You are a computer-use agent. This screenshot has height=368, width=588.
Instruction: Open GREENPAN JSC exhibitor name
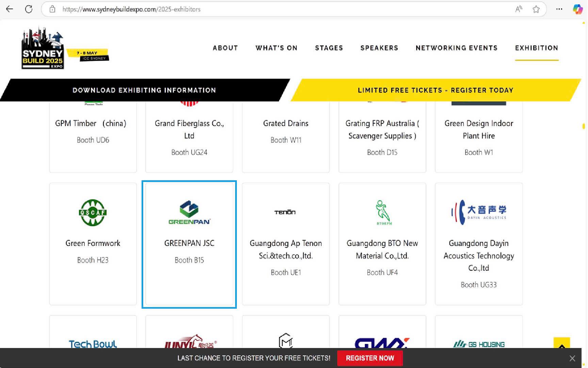point(189,243)
